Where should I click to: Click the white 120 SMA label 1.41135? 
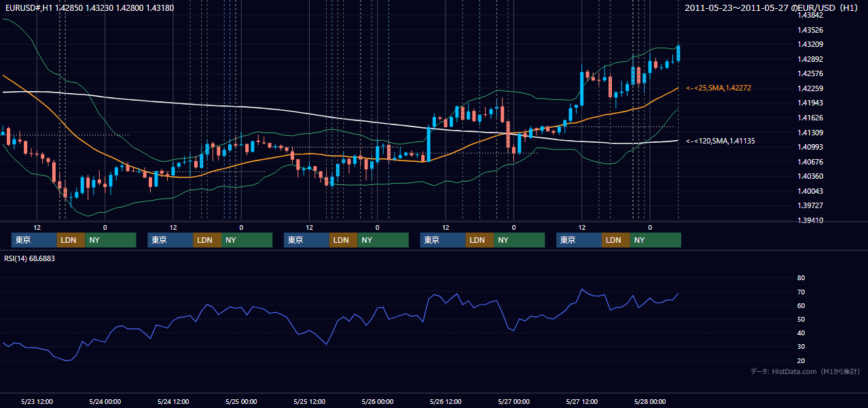[x=721, y=141]
